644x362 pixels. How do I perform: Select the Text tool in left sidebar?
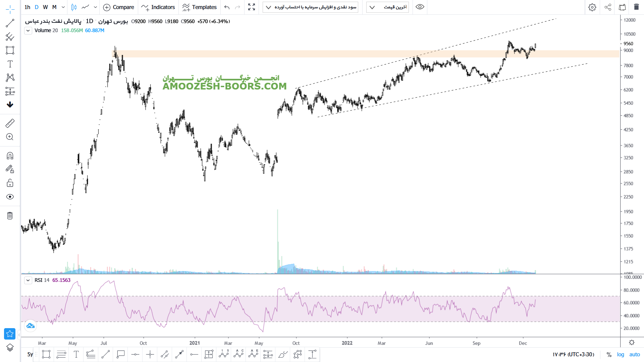tap(10, 64)
